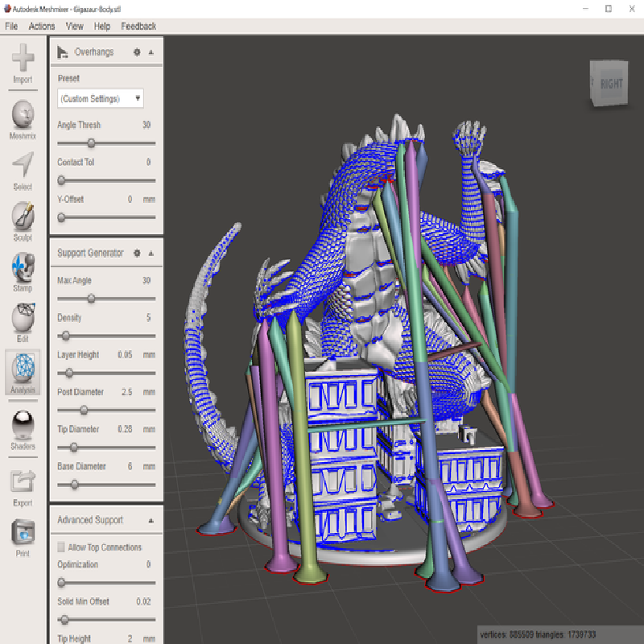This screenshot has height=644, width=644.
Task: Click the RIGHT view cube
Action: pos(609,84)
